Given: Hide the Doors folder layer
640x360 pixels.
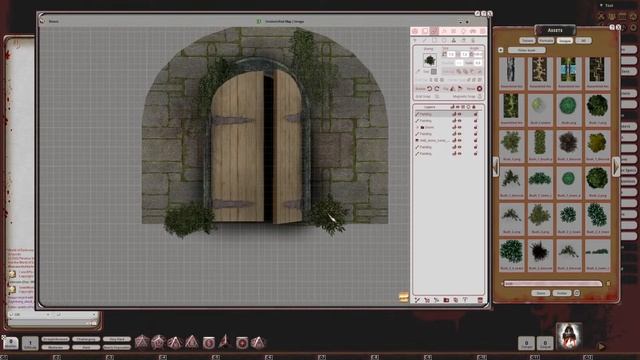Looking at the screenshot, I should (x=460, y=127).
